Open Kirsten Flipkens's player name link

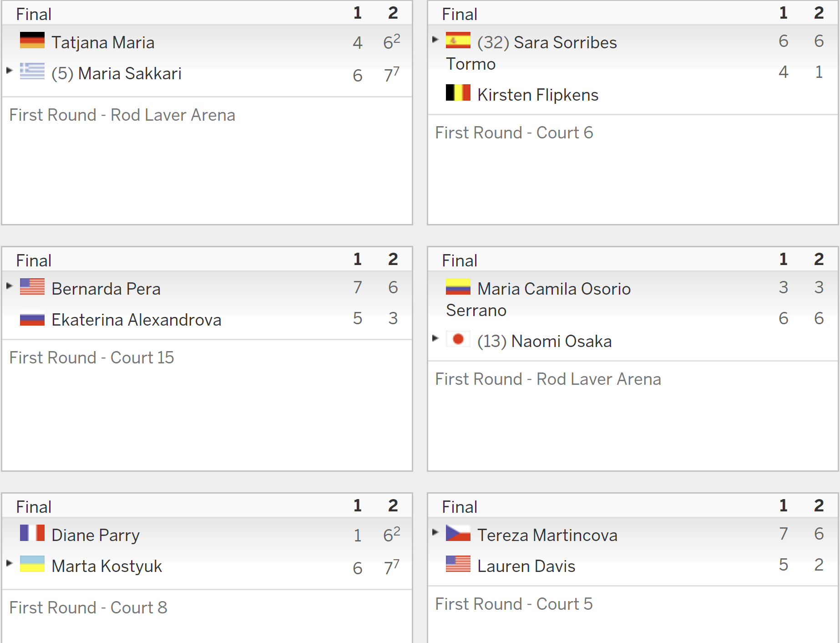(x=538, y=95)
